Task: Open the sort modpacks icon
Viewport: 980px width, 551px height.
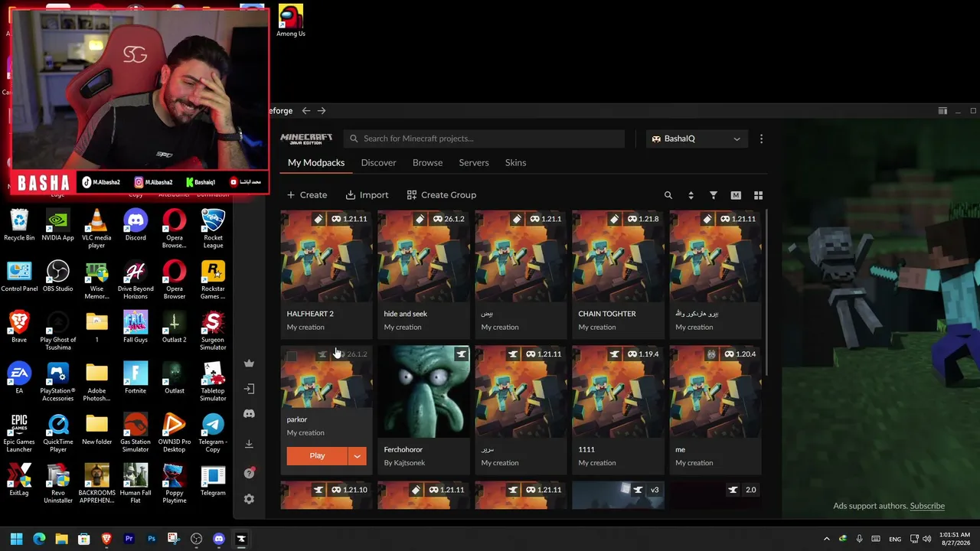Action: click(x=691, y=195)
